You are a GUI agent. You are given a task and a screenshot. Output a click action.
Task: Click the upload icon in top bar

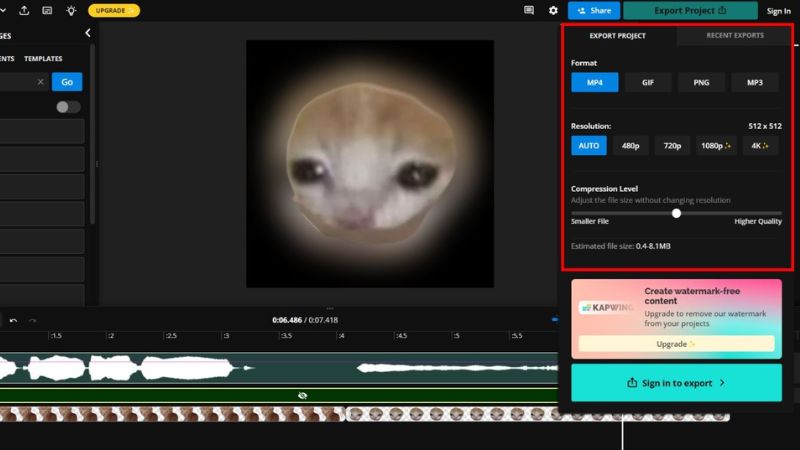(23, 10)
